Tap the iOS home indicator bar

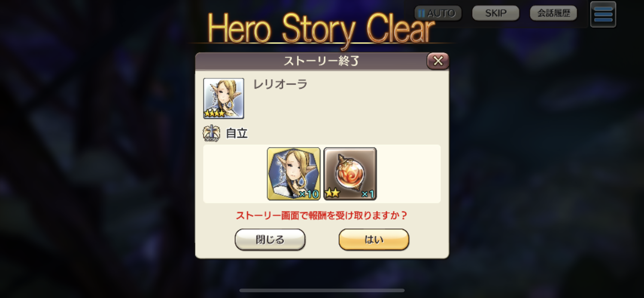322,291
